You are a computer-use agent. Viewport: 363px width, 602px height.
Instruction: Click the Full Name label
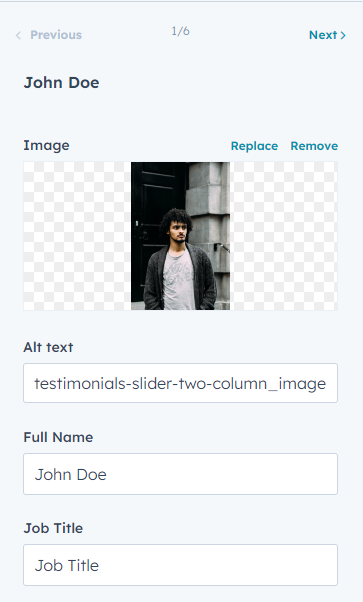coord(58,437)
